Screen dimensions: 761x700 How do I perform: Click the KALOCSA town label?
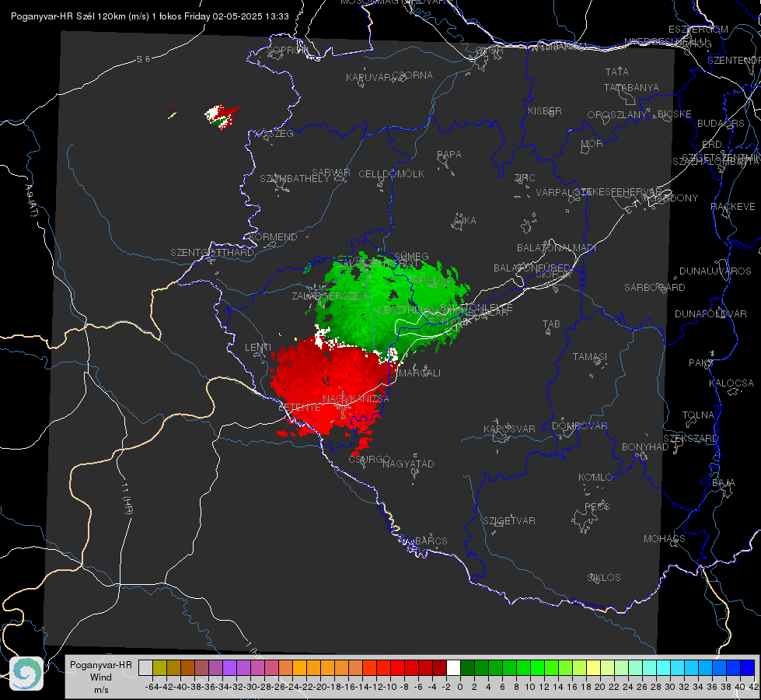tap(731, 383)
